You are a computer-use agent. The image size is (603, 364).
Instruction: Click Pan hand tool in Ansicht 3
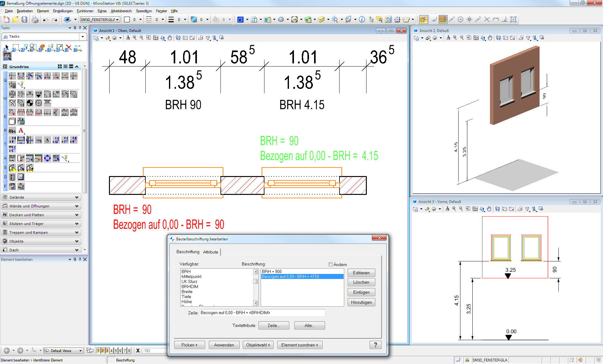pyautogui.click(x=489, y=209)
